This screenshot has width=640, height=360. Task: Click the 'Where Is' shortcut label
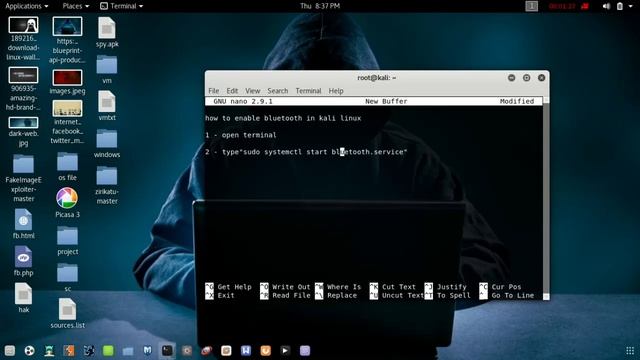pyautogui.click(x=344, y=287)
